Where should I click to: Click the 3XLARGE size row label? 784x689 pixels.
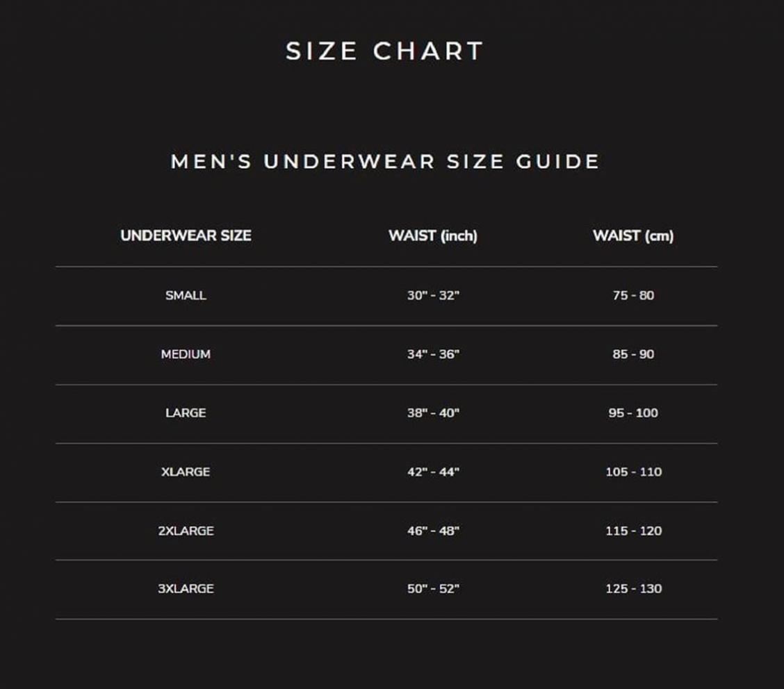click(186, 588)
